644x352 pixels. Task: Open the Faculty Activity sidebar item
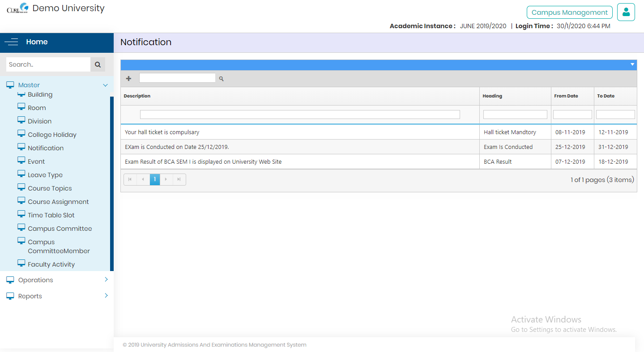point(51,264)
